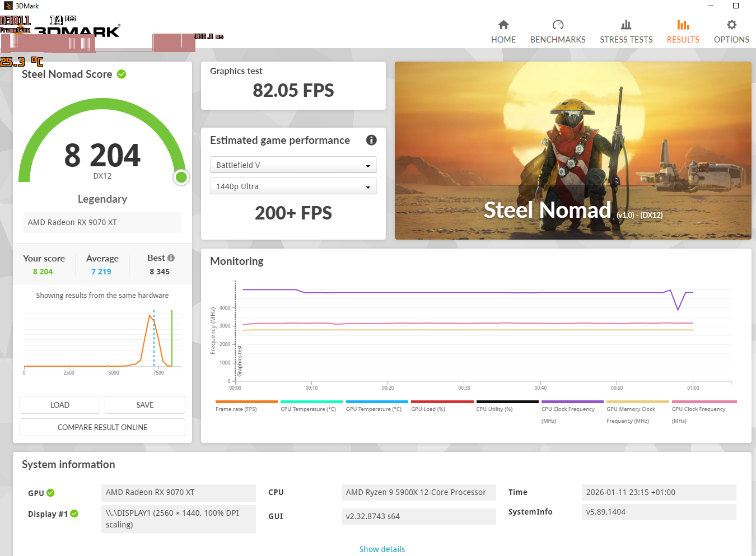Click the System information heading
The image size is (756, 556).
pyautogui.click(x=68, y=464)
